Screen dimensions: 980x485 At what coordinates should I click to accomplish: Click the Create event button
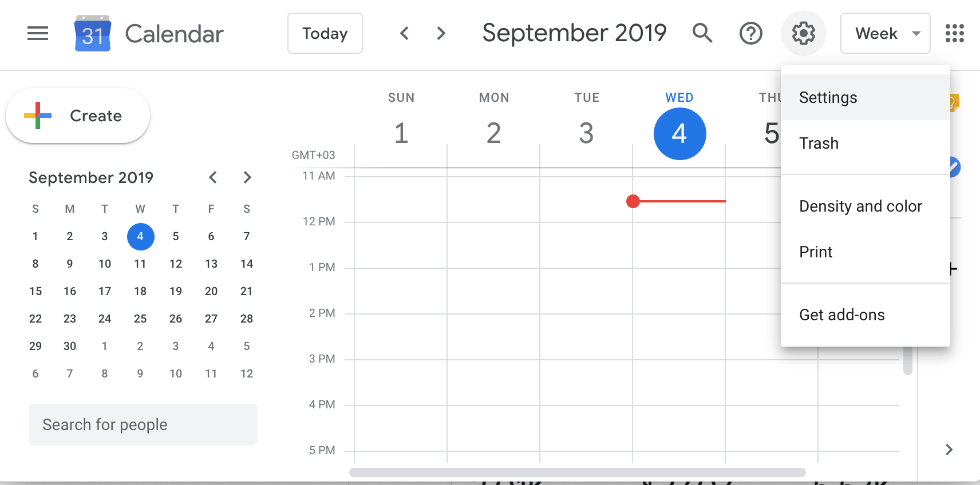click(x=78, y=116)
